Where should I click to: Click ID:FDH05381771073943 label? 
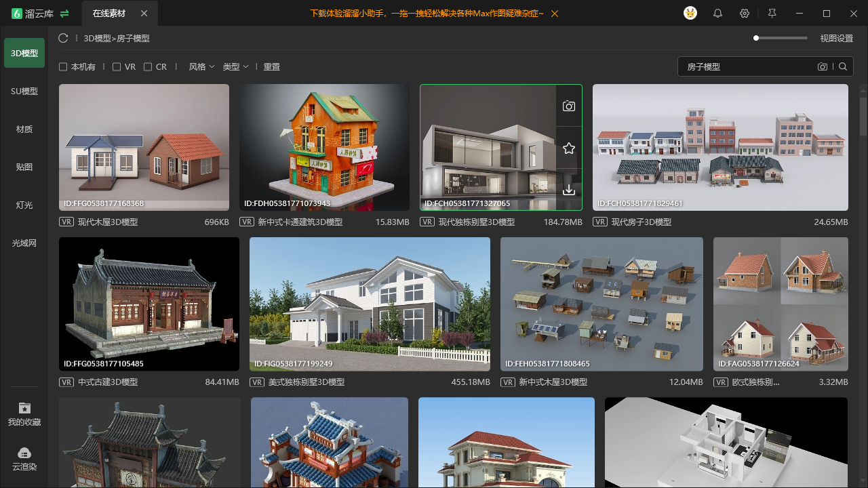coord(288,203)
